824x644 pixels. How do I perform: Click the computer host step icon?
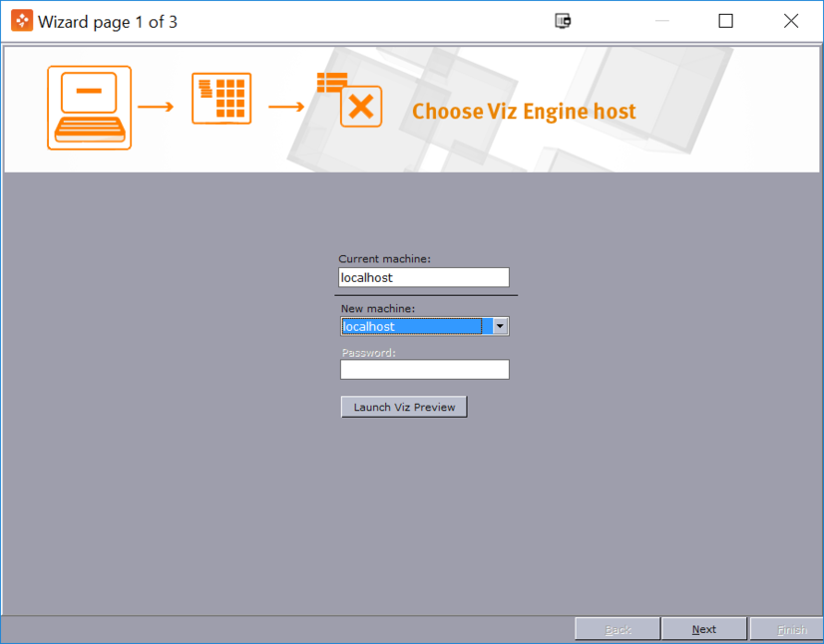coord(90,108)
